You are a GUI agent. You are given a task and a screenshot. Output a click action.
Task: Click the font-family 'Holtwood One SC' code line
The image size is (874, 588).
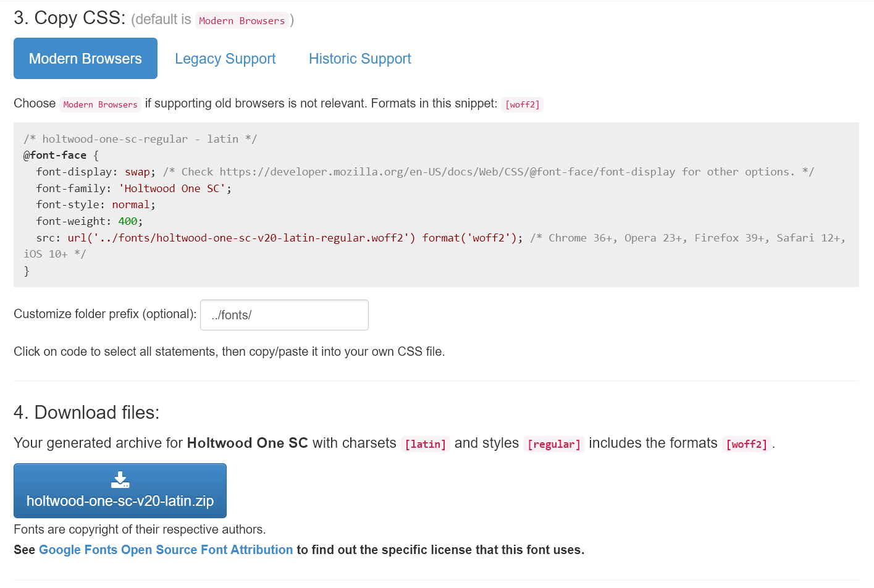(133, 188)
